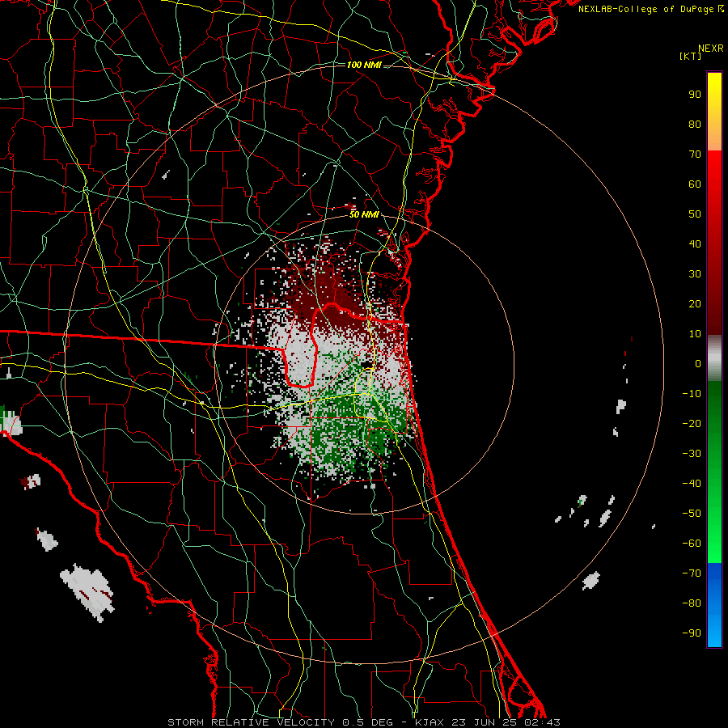Click the positive 30 scale value
The image size is (728, 728).
[695, 274]
